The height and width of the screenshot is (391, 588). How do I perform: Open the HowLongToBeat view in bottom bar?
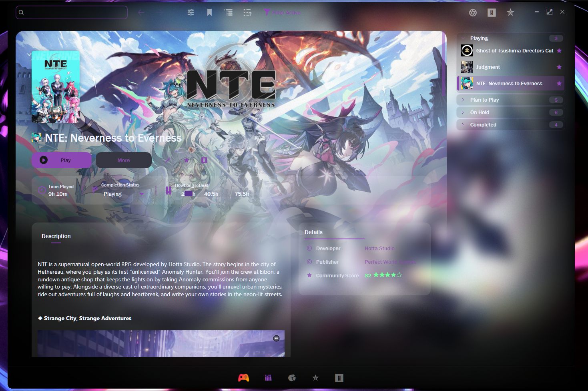pyautogui.click(x=339, y=378)
